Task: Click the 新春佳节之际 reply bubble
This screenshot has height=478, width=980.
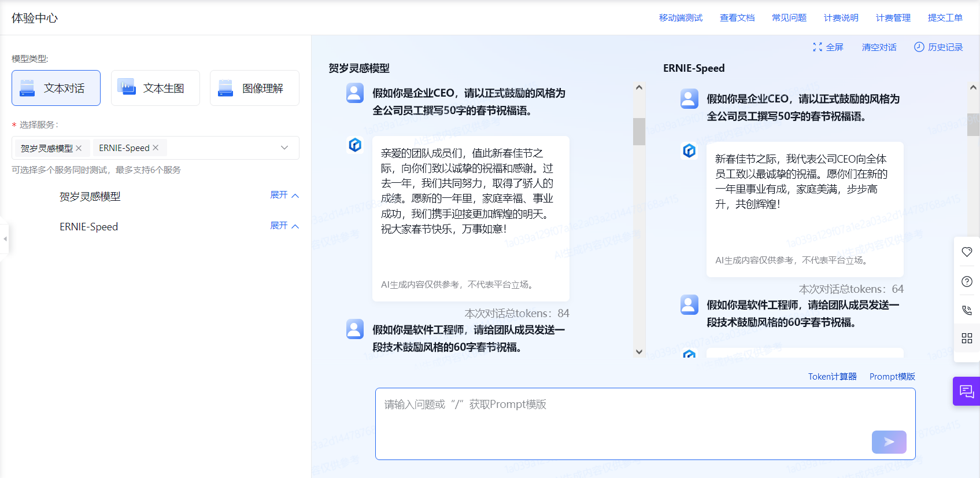Action: [x=805, y=209]
